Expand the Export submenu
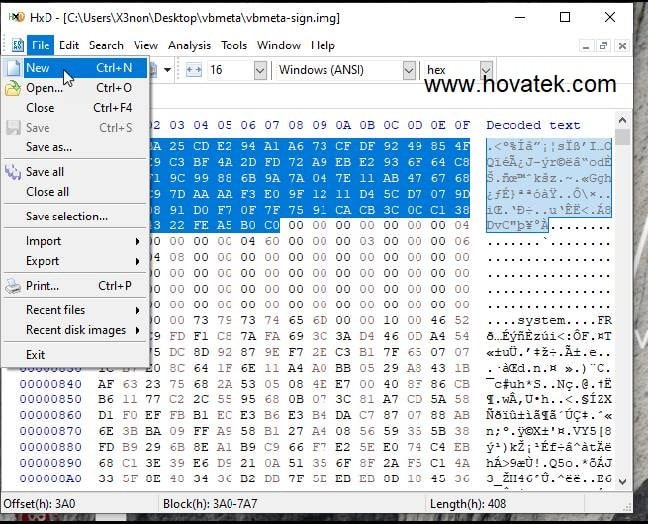Viewport: 648px width, 524px height. pyautogui.click(x=75, y=261)
